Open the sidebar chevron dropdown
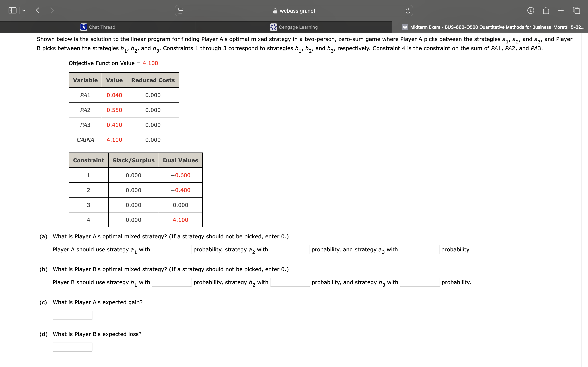588x367 pixels. (24, 10)
